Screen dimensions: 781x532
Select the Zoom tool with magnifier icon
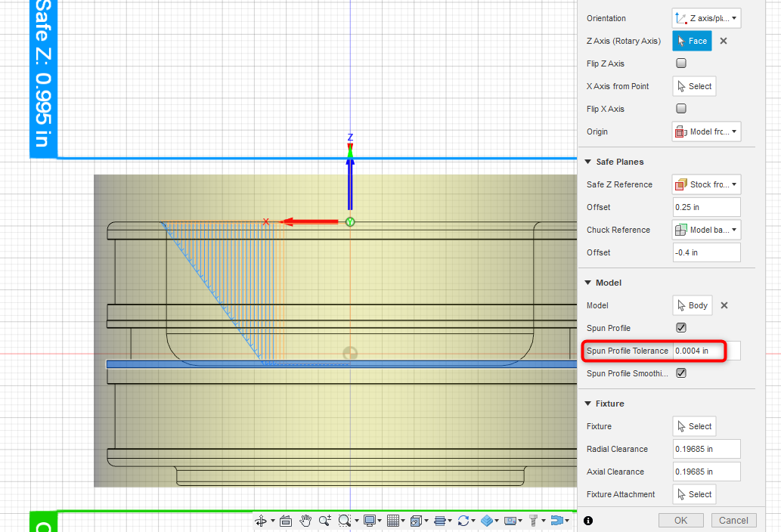pos(324,520)
